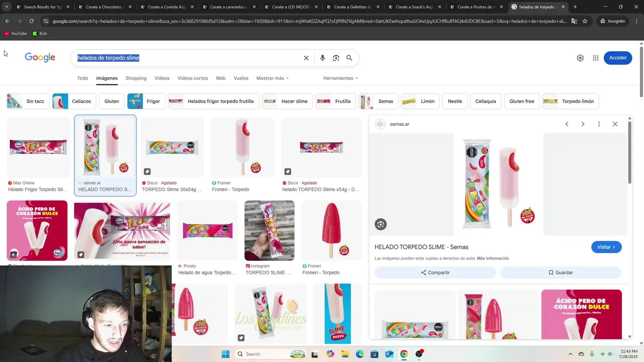644x362 pixels.
Task: Open Chrome tab search dropdown
Action: click(7, 7)
